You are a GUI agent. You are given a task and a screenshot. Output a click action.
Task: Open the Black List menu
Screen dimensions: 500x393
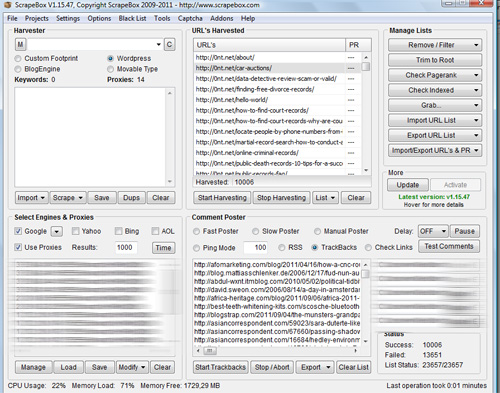tap(132, 18)
